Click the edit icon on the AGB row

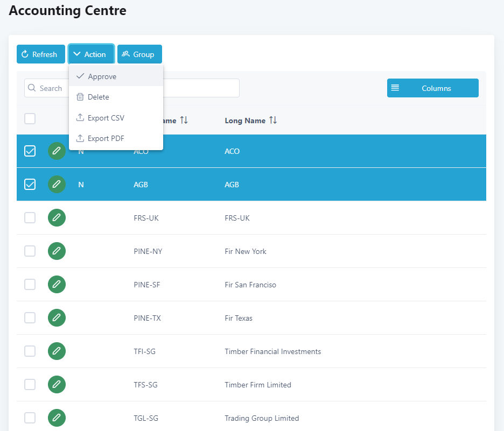[57, 185]
